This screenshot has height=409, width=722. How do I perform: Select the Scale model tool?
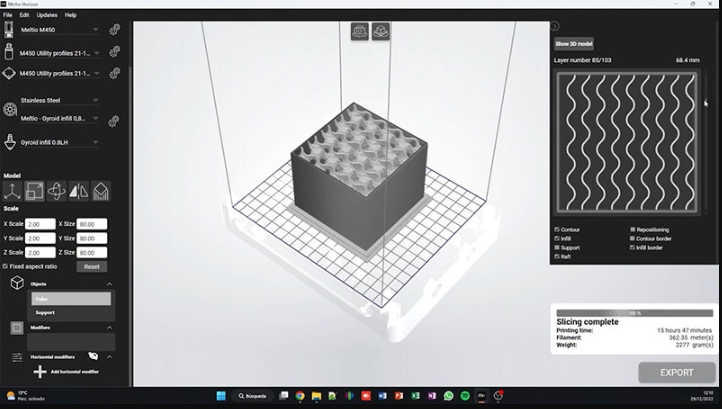click(35, 191)
